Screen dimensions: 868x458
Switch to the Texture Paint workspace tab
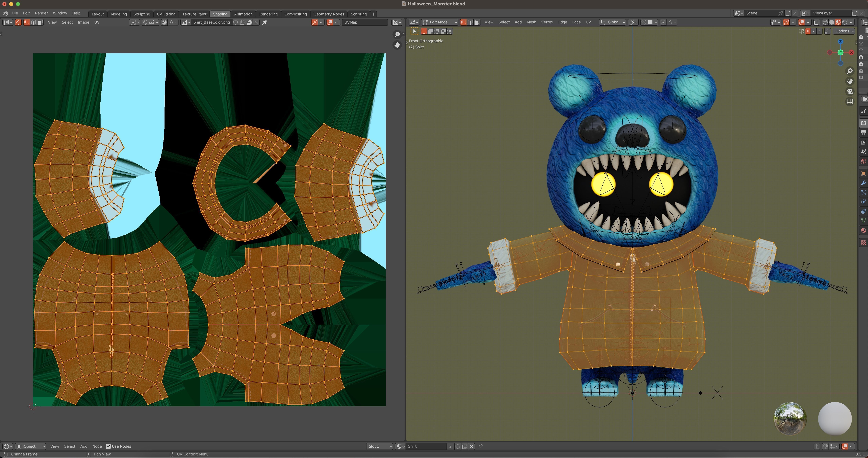(x=194, y=14)
